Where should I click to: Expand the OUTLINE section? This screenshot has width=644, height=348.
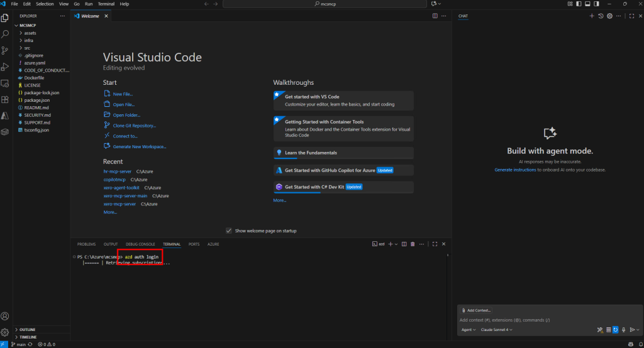pos(27,329)
